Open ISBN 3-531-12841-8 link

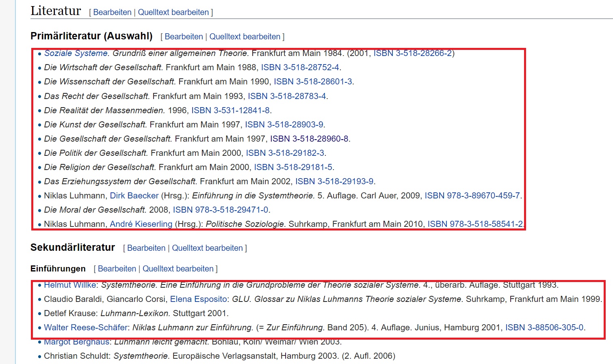pos(230,110)
